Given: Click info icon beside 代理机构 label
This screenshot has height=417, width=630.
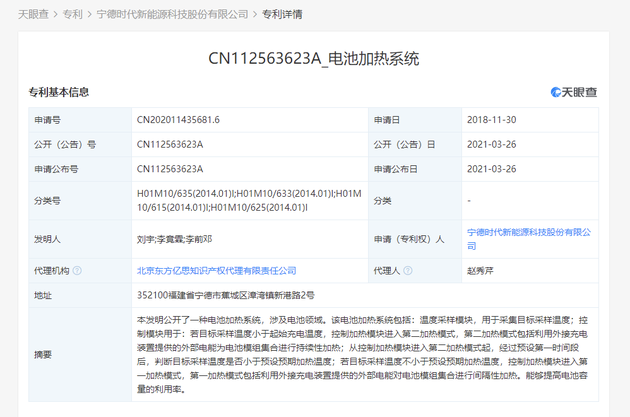Looking at the screenshot, I should (x=77, y=270).
